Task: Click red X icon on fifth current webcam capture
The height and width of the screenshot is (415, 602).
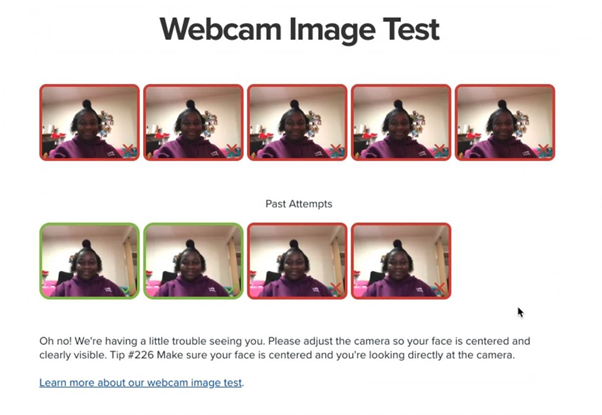Action: coord(543,149)
